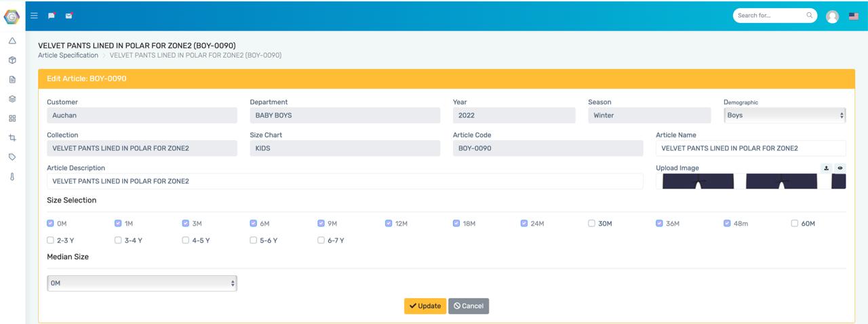Click into the Article Description field
The width and height of the screenshot is (868, 324).
[x=344, y=181]
